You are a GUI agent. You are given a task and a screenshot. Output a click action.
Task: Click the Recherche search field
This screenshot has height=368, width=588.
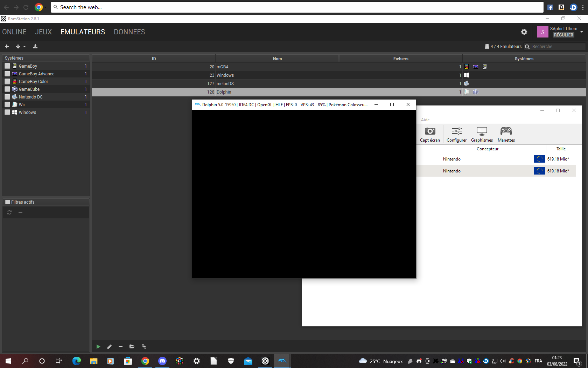558,47
